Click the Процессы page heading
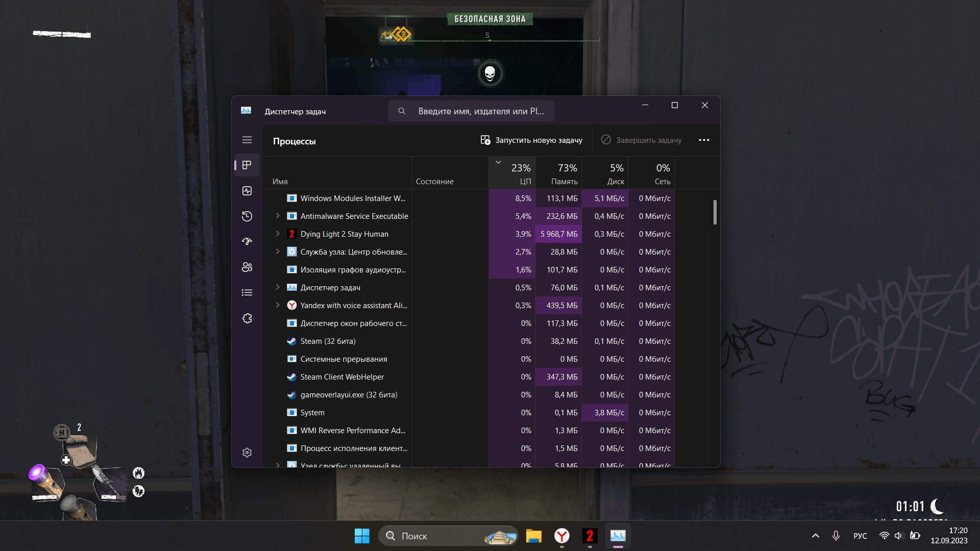Image resolution: width=980 pixels, height=551 pixels. point(294,141)
